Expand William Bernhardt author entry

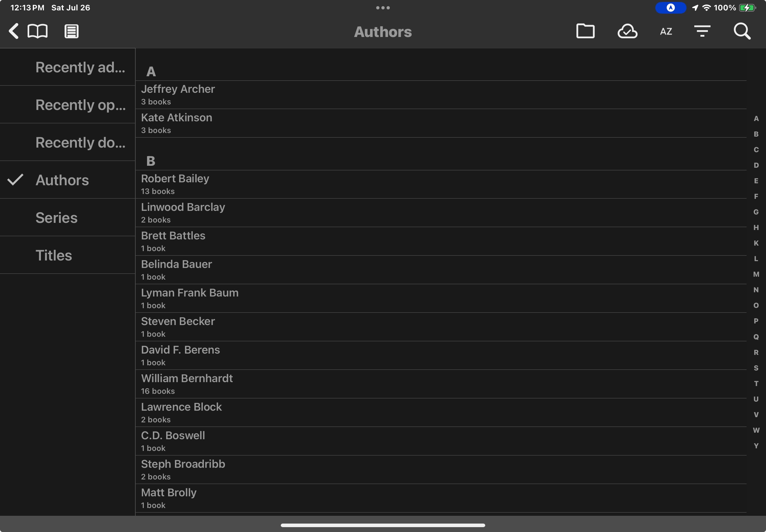(x=187, y=384)
